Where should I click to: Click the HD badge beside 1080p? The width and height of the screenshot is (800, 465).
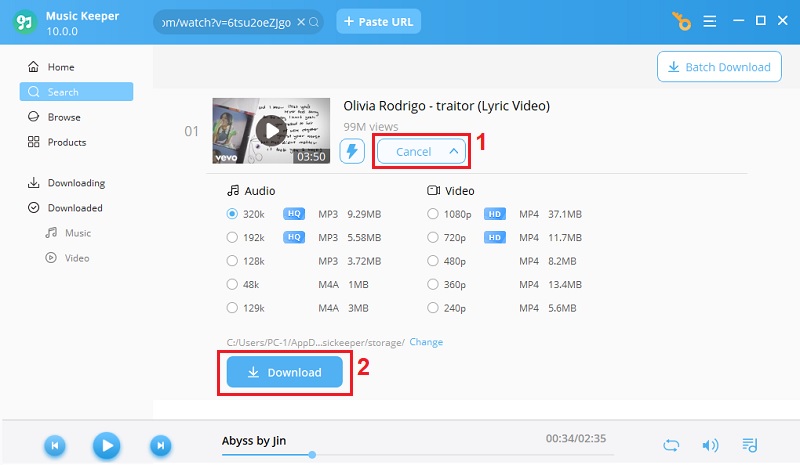coord(495,214)
